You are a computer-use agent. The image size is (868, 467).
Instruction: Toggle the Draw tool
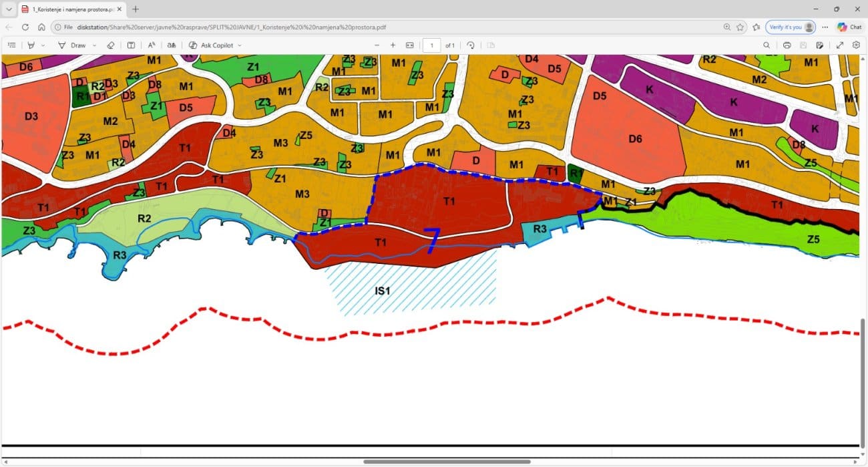click(x=72, y=45)
